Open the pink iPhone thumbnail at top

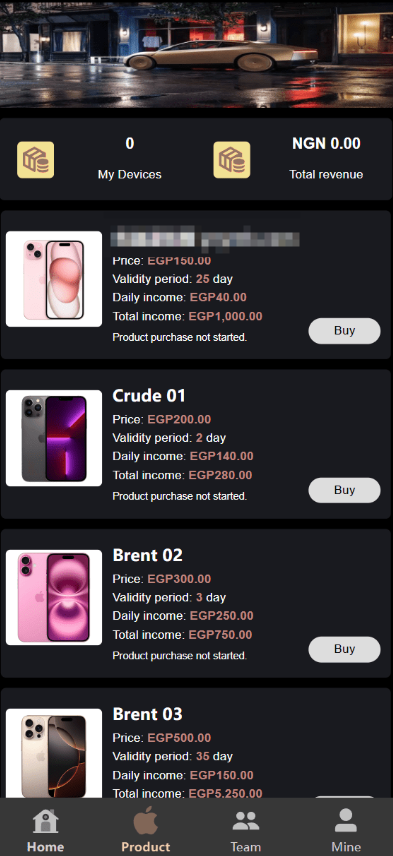[x=54, y=279]
